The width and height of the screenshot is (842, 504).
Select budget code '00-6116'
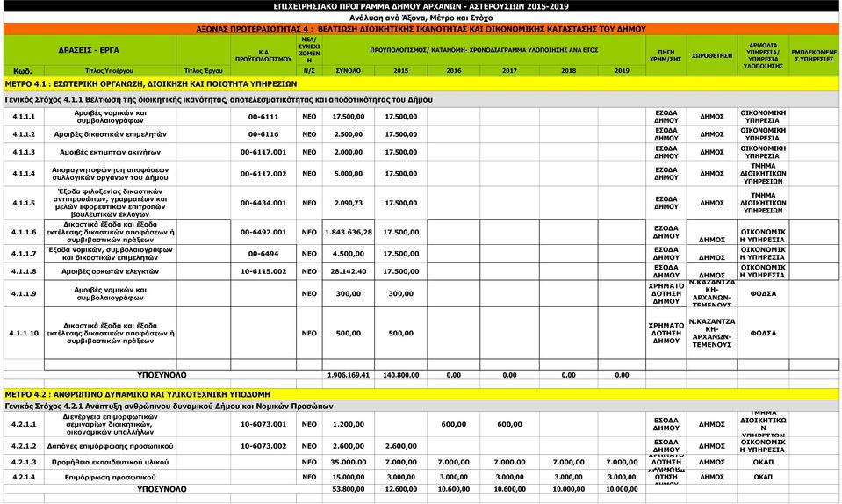click(x=263, y=134)
